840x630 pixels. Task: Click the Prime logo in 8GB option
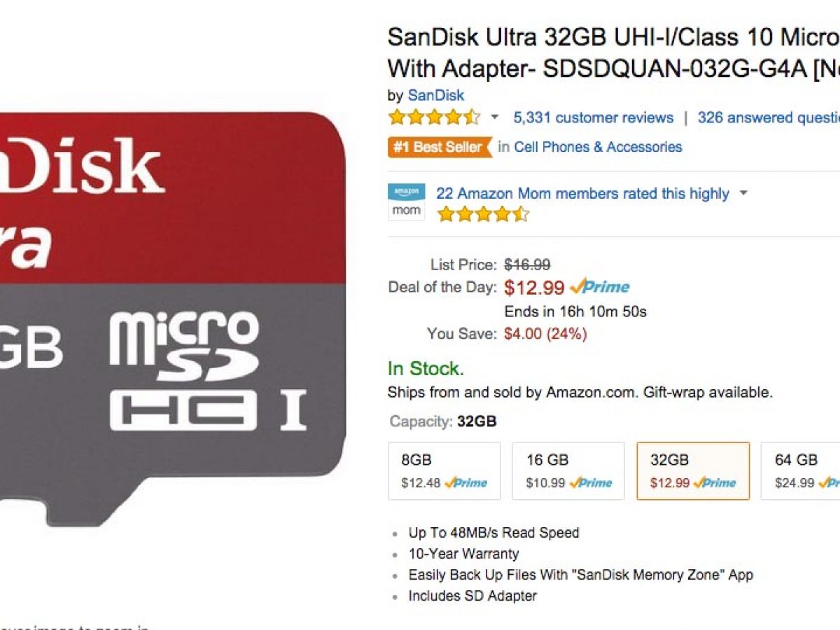(x=466, y=483)
